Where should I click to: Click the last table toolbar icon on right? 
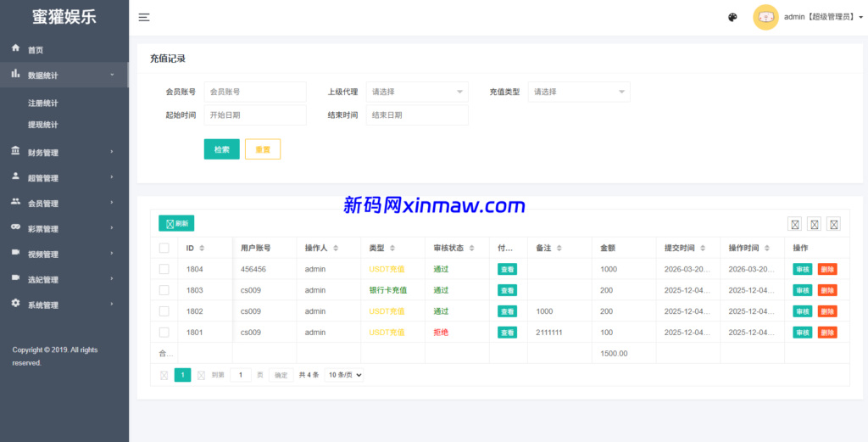pyautogui.click(x=834, y=224)
